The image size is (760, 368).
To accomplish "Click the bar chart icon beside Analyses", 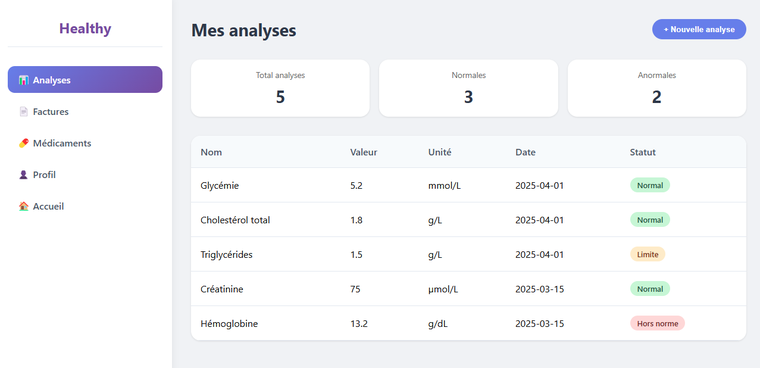I will tap(23, 80).
